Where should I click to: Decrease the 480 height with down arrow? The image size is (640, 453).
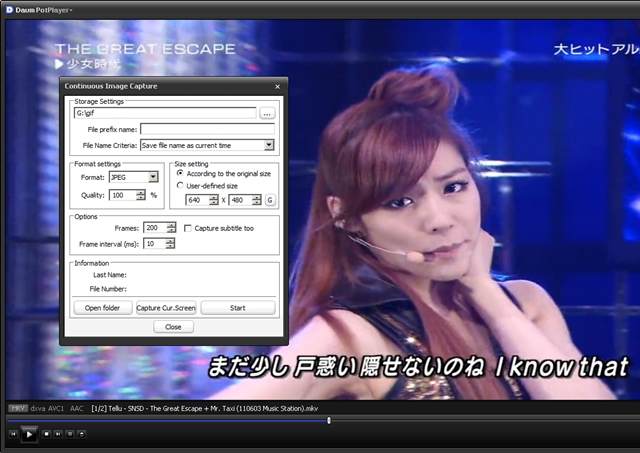point(257,202)
